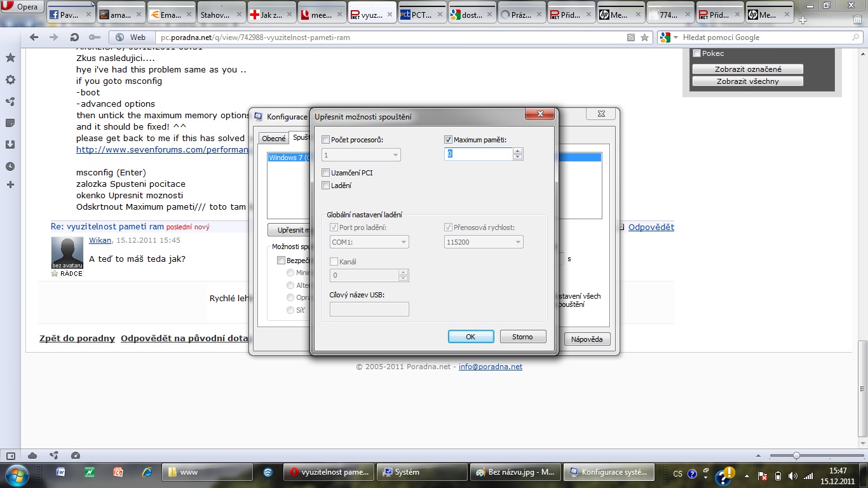Screen dimensions: 868x488
Task: Launch Word from the taskbar
Action: pyautogui.click(x=61, y=473)
